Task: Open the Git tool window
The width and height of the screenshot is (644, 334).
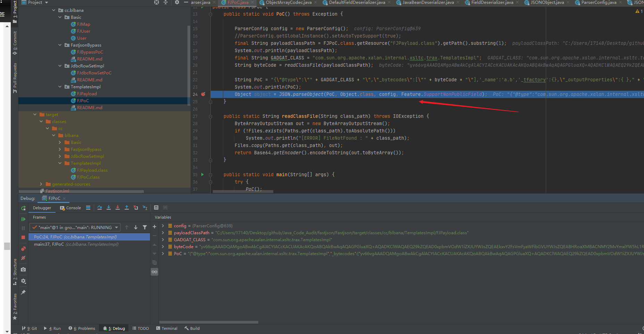Action: tap(29, 328)
